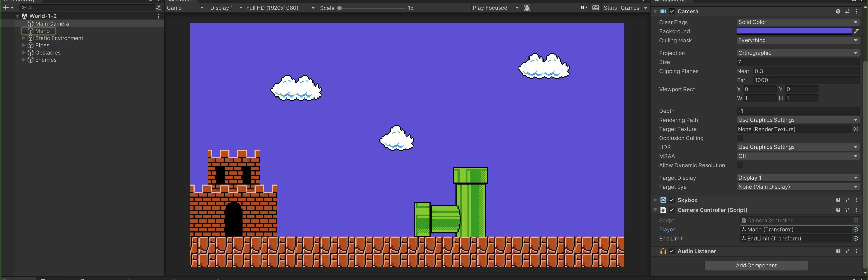Expand Enemies object in hierarchy

pos(24,60)
